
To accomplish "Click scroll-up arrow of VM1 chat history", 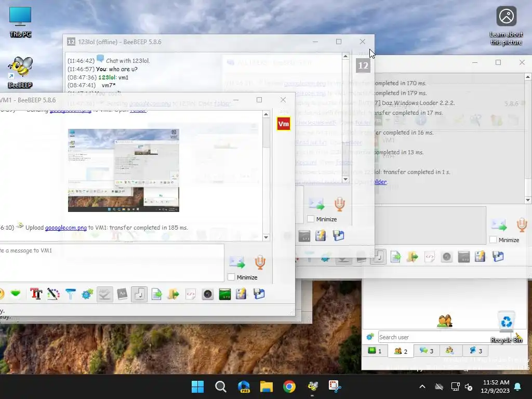I will tap(266, 114).
